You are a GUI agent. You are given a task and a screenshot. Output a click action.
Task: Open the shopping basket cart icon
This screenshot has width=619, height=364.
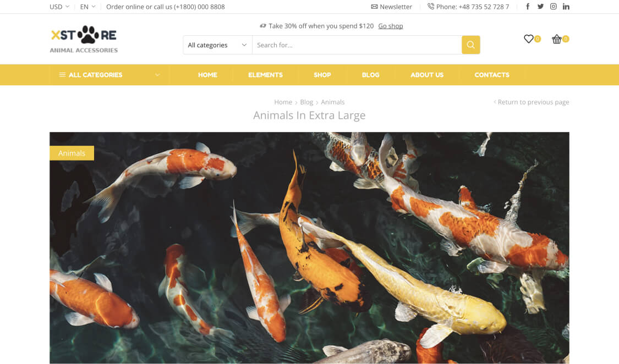pyautogui.click(x=557, y=39)
